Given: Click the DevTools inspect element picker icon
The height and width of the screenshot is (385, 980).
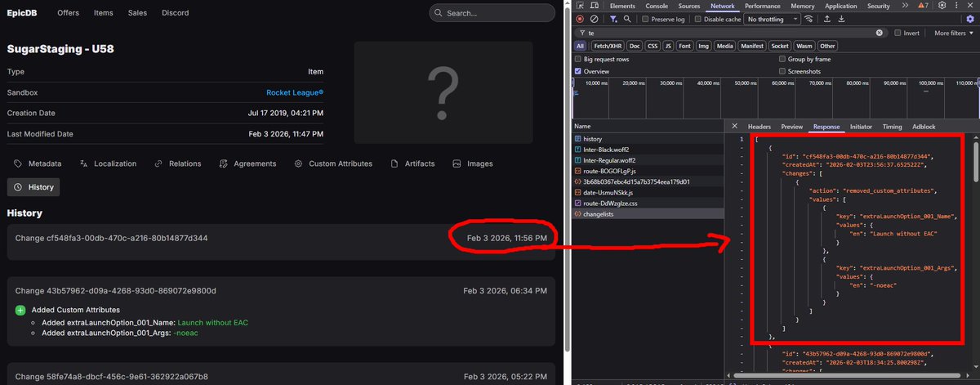Looking at the screenshot, I should [581, 6].
